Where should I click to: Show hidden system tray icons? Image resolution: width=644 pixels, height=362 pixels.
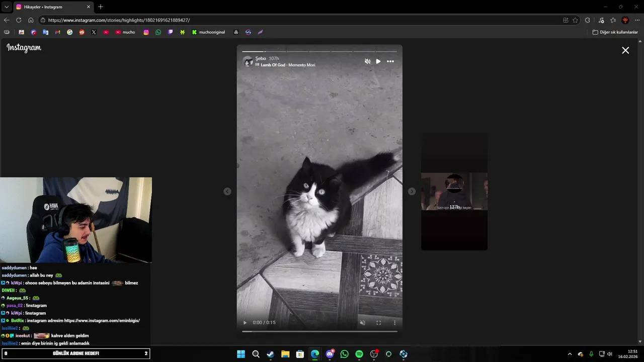(x=570, y=354)
